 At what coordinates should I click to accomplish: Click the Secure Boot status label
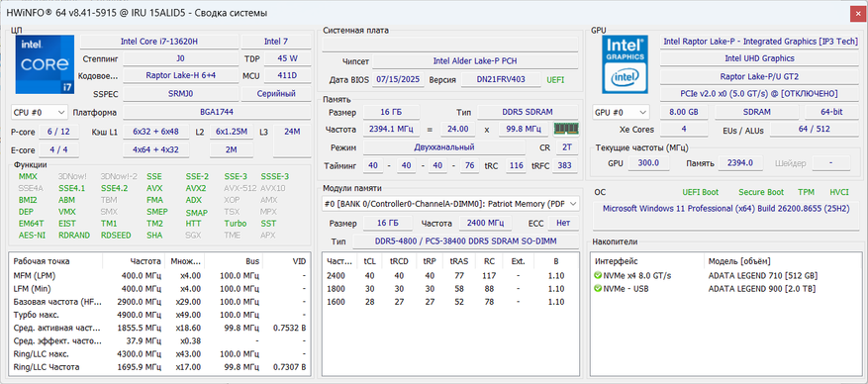761,192
